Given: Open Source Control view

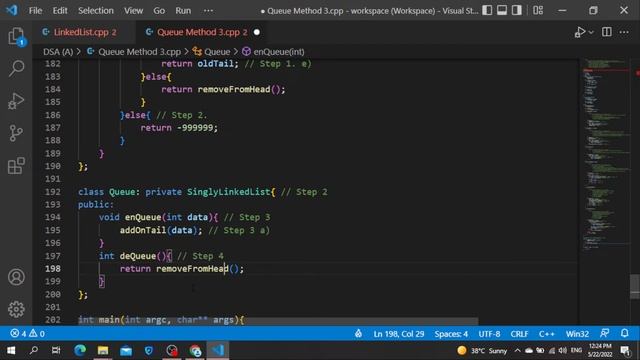Looking at the screenshot, I should tap(16, 133).
